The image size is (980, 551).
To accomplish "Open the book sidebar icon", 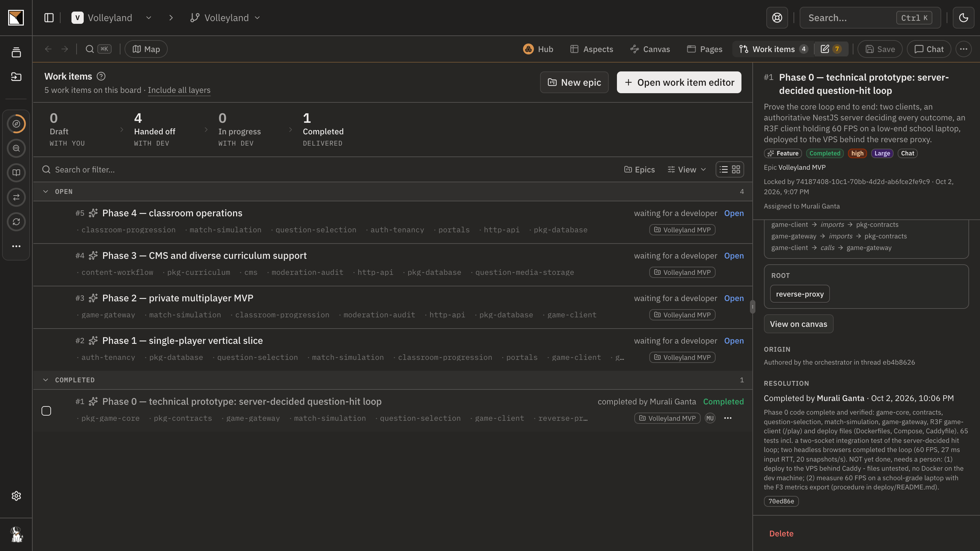I will (x=16, y=173).
